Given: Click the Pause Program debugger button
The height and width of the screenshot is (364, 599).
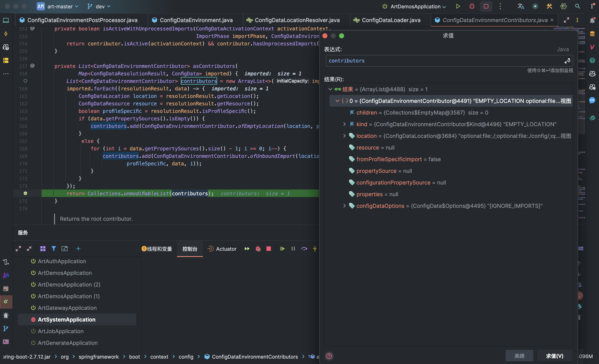Looking at the screenshot, I should pos(293,249).
